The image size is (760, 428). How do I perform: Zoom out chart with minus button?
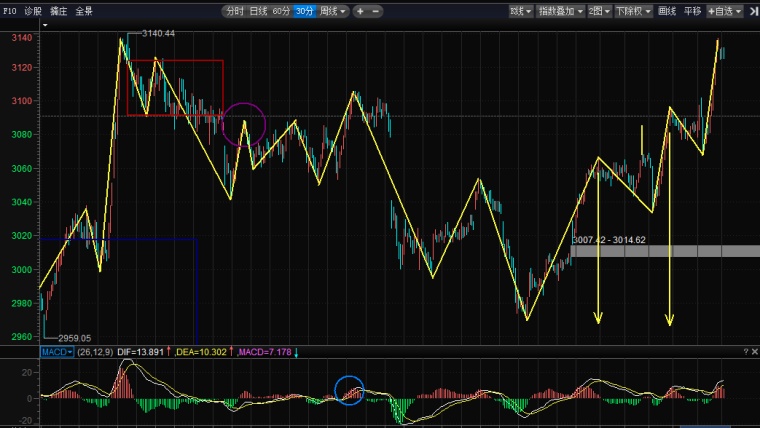(x=376, y=11)
